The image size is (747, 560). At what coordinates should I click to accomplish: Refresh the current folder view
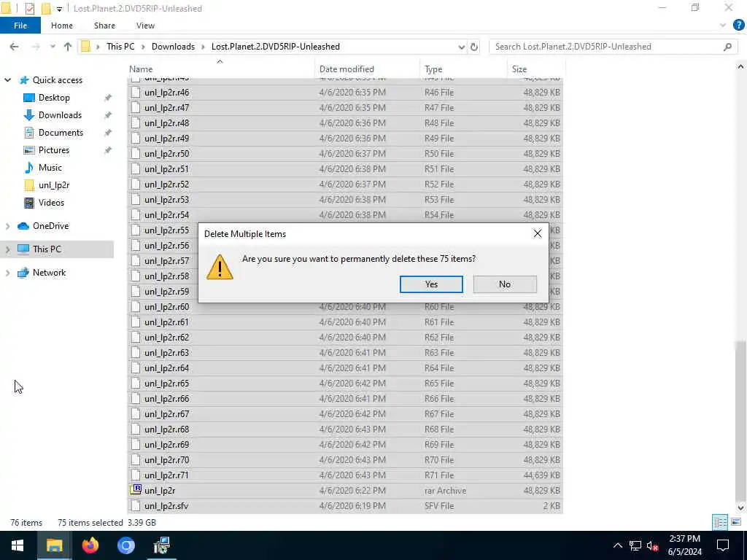[x=474, y=47]
